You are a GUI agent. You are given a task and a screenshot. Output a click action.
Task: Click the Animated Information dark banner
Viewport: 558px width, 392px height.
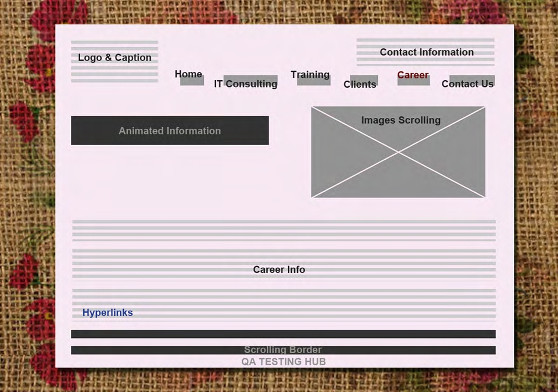170,131
